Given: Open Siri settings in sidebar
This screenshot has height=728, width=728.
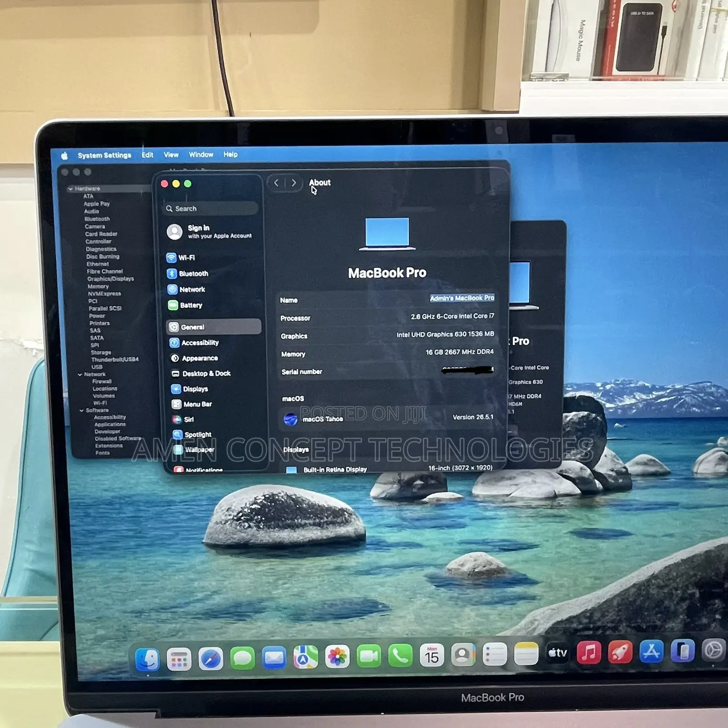Looking at the screenshot, I should (x=183, y=420).
